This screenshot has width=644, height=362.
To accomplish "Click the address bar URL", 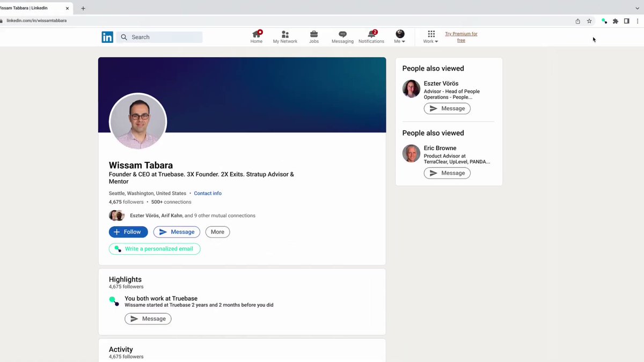I will pos(36,21).
